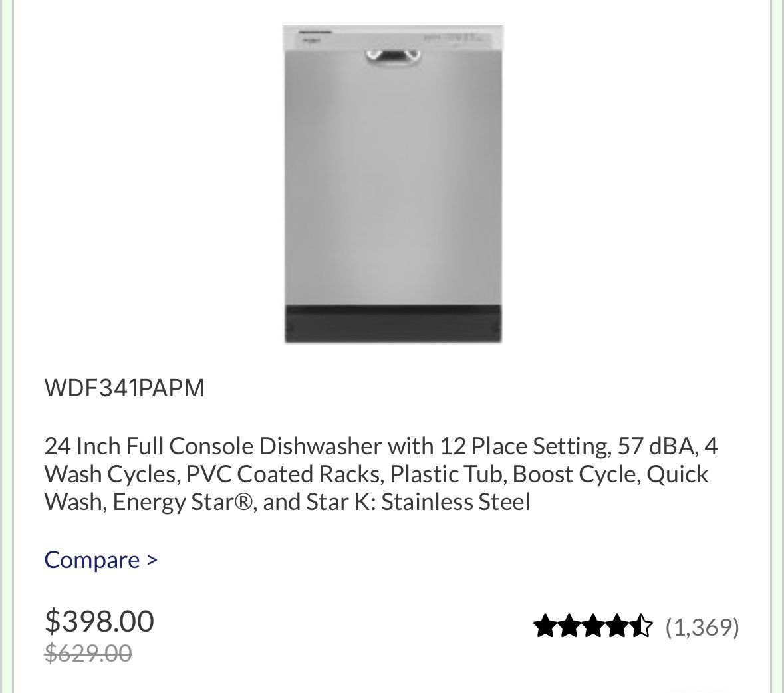This screenshot has width=784, height=693.
Task: Click the "Stainless Steel" text in the description
Action: pyautogui.click(x=456, y=501)
